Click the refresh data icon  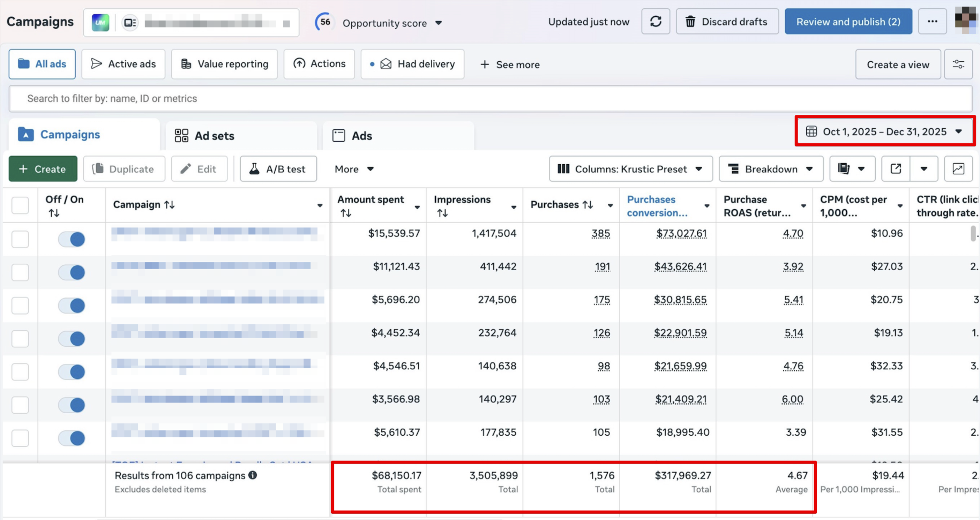[656, 22]
